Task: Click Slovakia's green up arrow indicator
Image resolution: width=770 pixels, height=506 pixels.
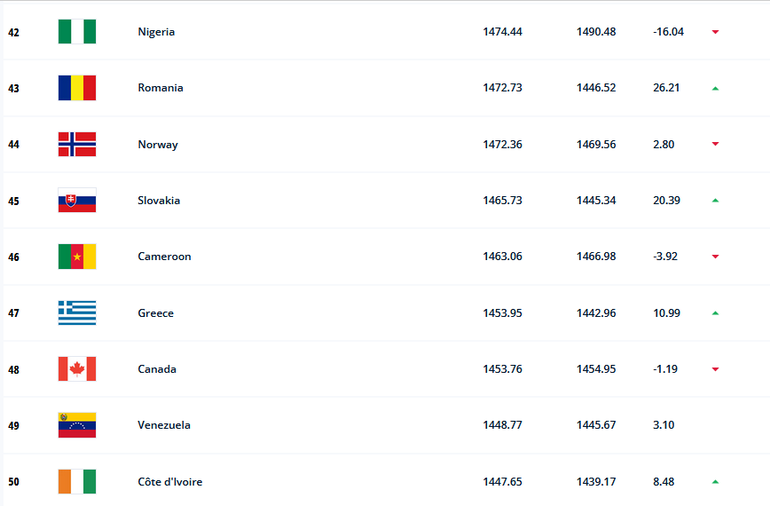Action: (715, 200)
